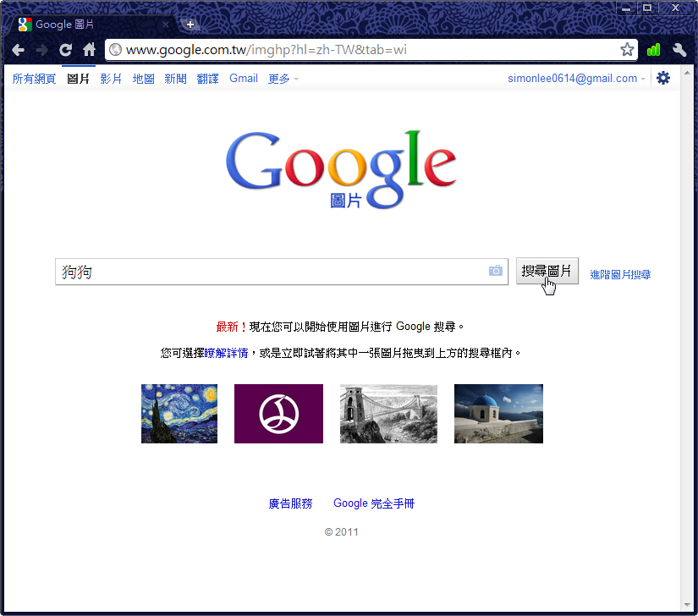Viewport: 698px width, 616px height.
Task: Click the Google 圖片 logo
Action: coord(341,170)
